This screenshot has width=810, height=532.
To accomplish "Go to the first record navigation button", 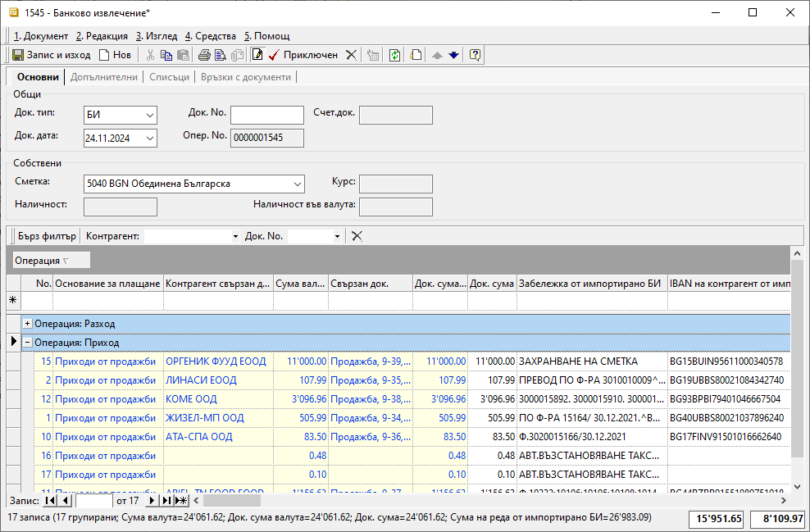I will [48, 500].
